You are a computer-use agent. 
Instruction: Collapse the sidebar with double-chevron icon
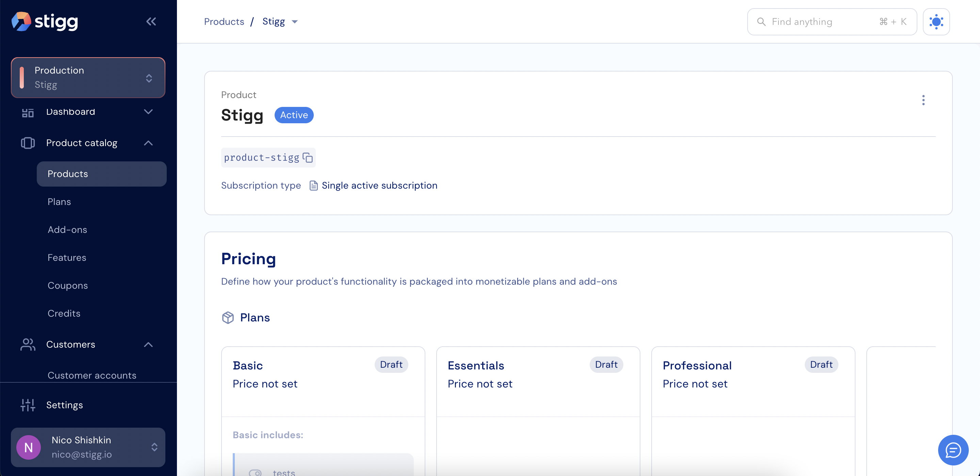tap(151, 22)
